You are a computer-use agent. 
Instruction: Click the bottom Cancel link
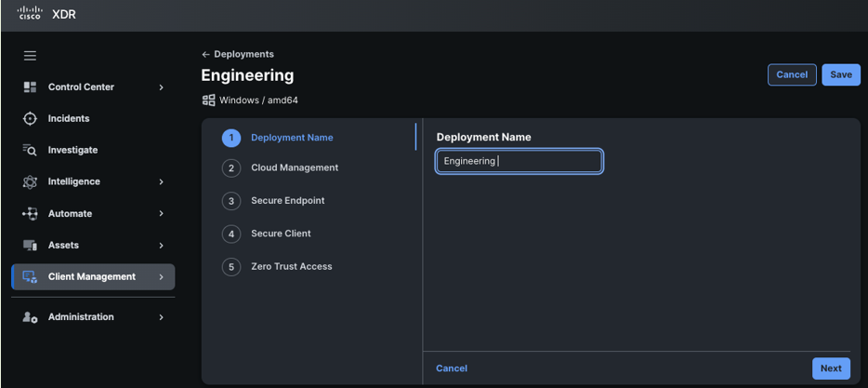452,368
